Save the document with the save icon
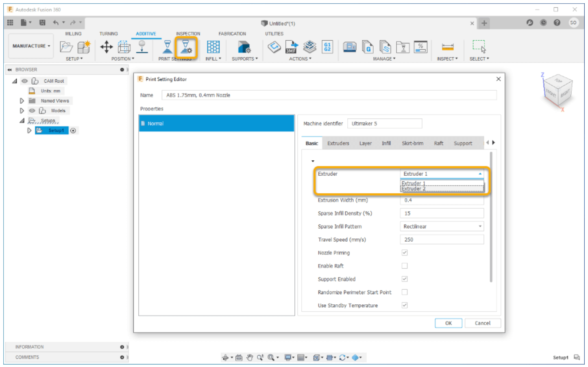The width and height of the screenshot is (588, 367). pos(42,23)
